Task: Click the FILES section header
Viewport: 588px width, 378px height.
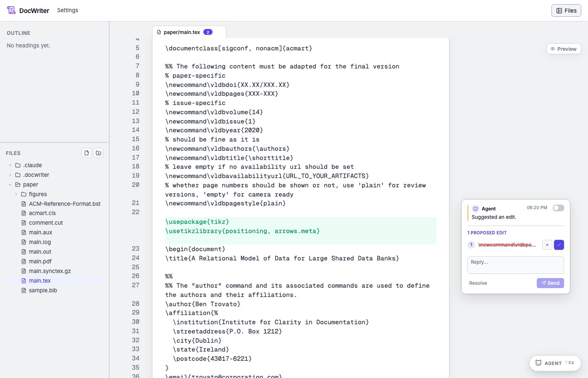Action: pyautogui.click(x=13, y=153)
